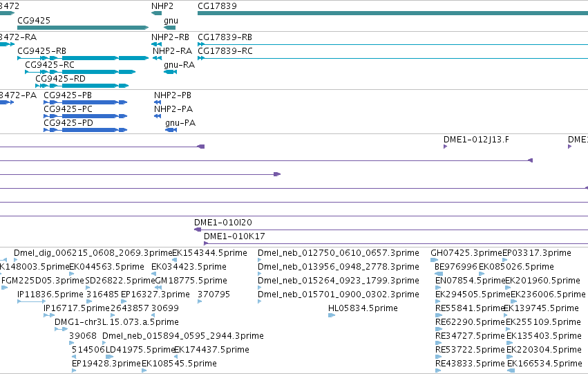
Task: Select EST Dmel_neb_012750_0610_0657.3prime
Action: pyautogui.click(x=339, y=253)
